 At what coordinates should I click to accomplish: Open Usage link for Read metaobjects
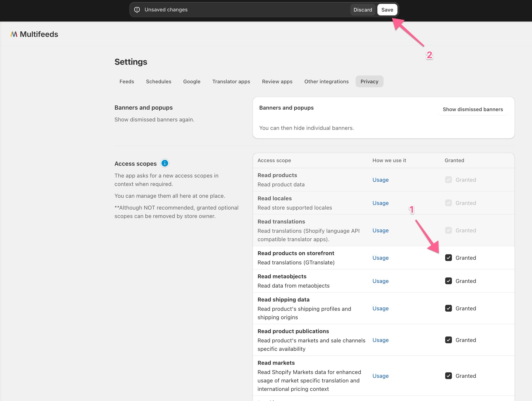pyautogui.click(x=380, y=281)
